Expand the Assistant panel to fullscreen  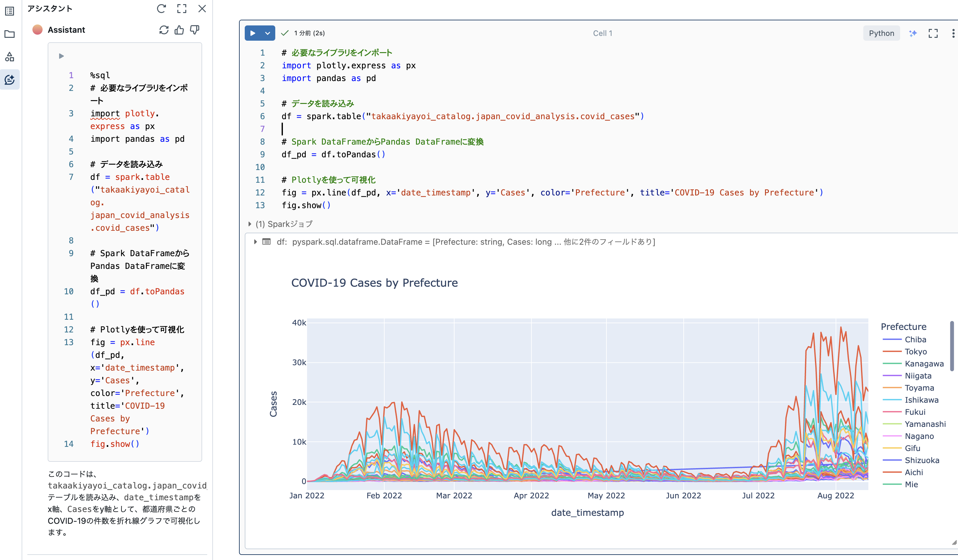pyautogui.click(x=182, y=9)
